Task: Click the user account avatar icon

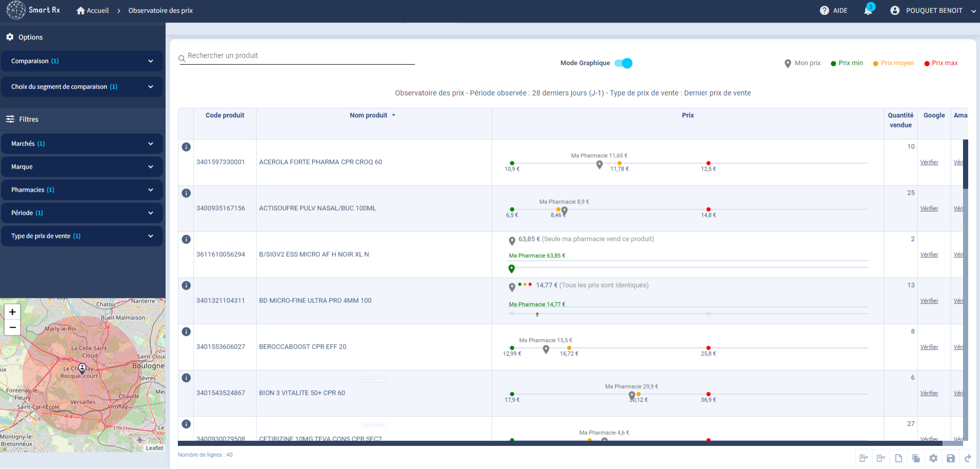Action: [x=895, y=10]
